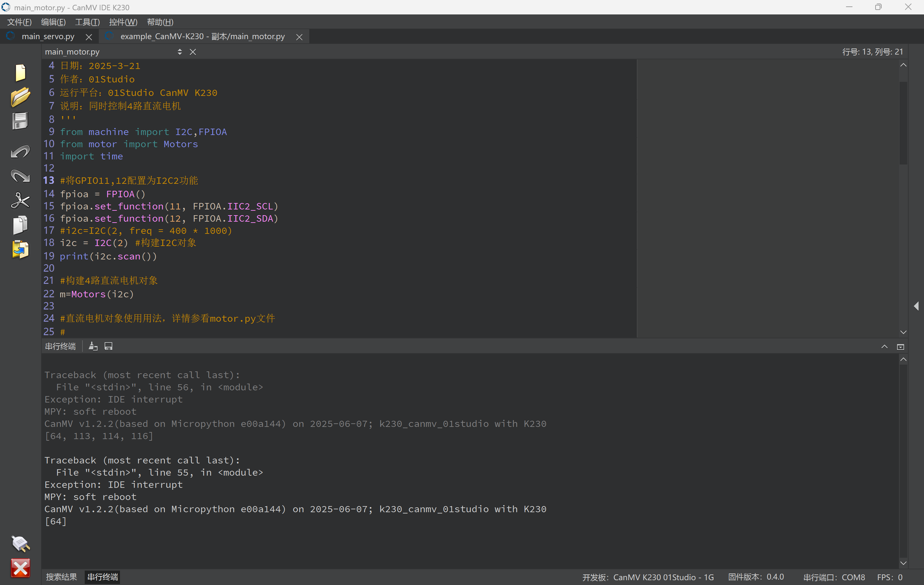The height and width of the screenshot is (585, 924).
Task: Collapse the serial terminal panel with chevron
Action: pos(885,347)
